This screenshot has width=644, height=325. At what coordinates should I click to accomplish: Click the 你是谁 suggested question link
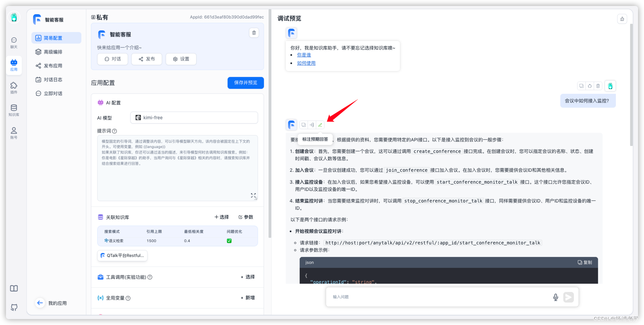(304, 55)
